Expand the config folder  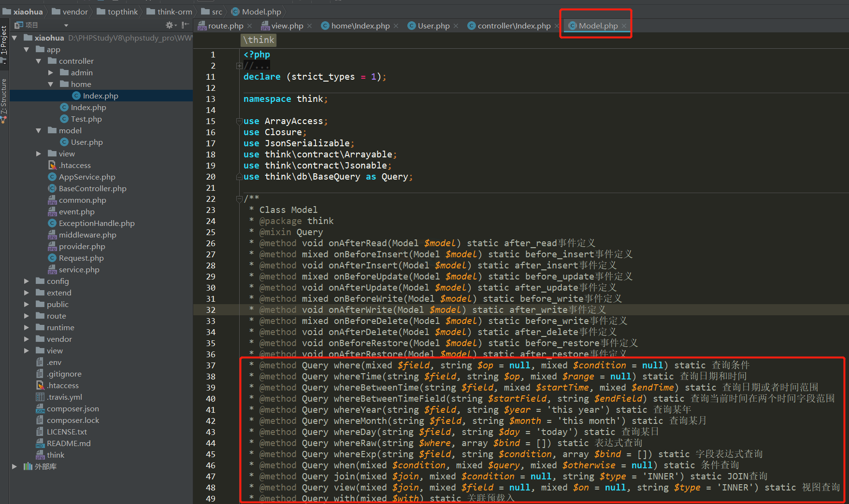pos(27,281)
